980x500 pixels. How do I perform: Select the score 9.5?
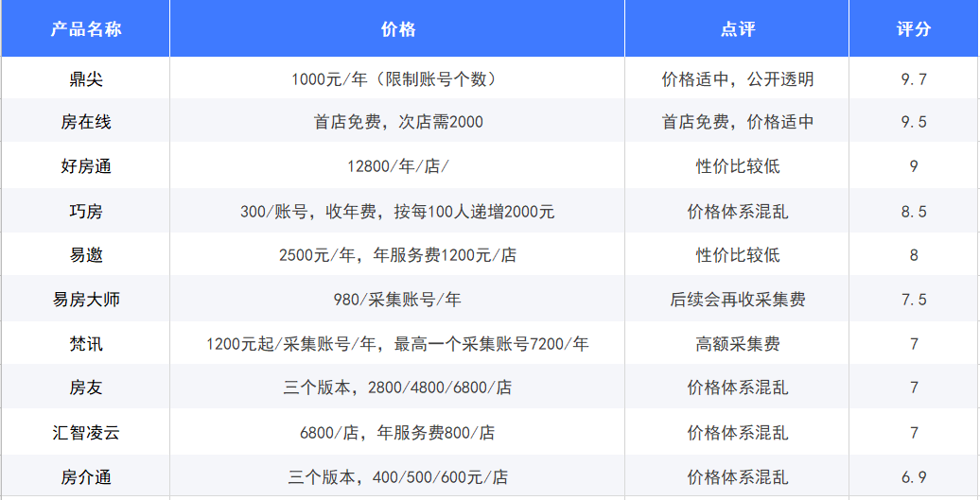(914, 122)
